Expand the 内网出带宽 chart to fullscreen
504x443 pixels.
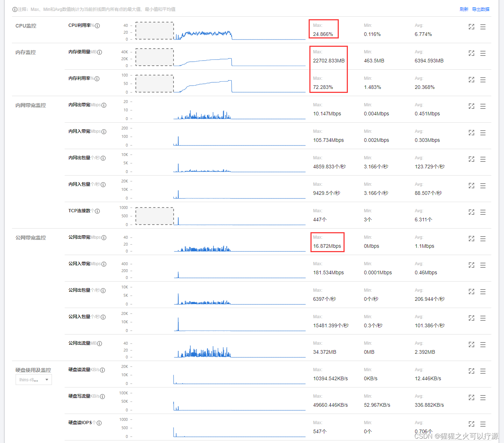tap(471, 106)
